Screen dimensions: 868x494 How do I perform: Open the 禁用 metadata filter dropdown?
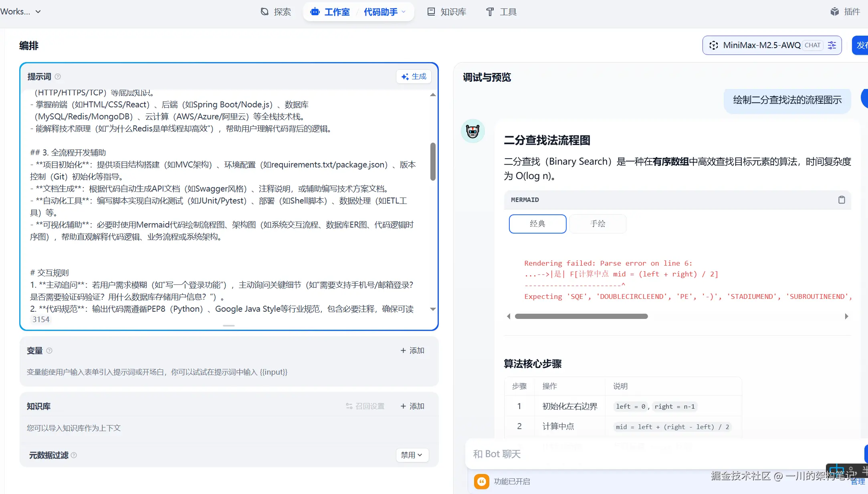(x=412, y=455)
